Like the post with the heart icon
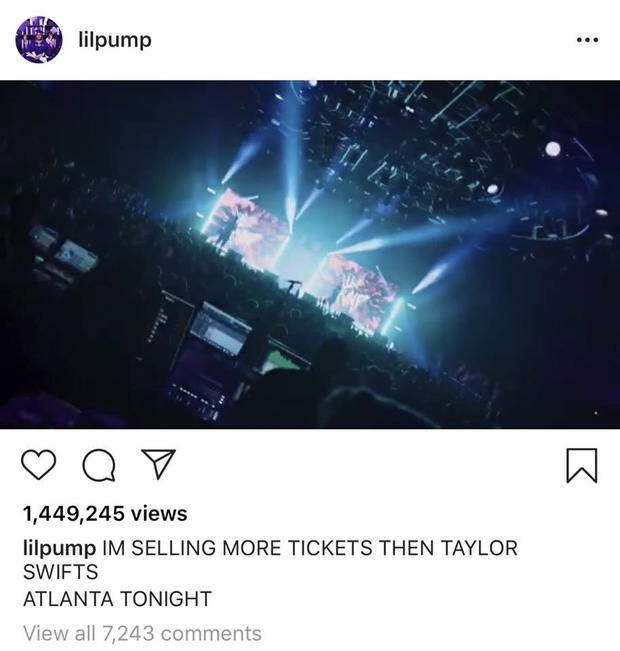The image size is (620, 651). [x=38, y=465]
